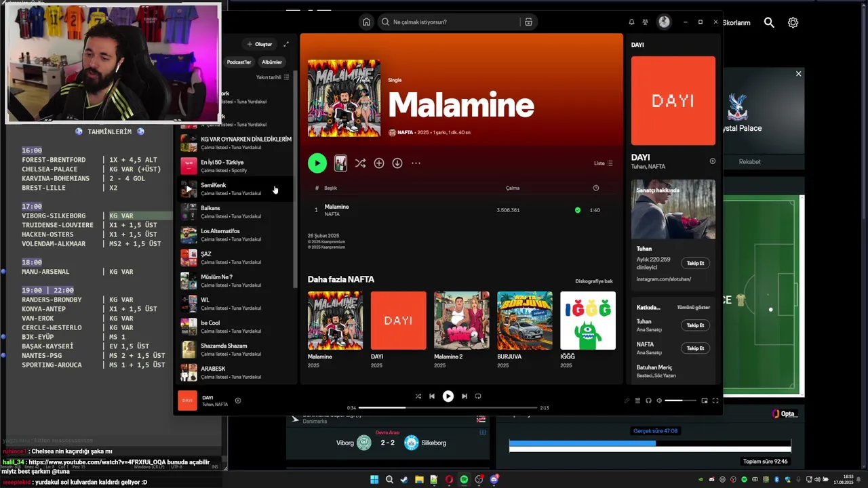Open search magnifier in the scores window
Viewport: 868px width, 488px height.
coord(769,22)
